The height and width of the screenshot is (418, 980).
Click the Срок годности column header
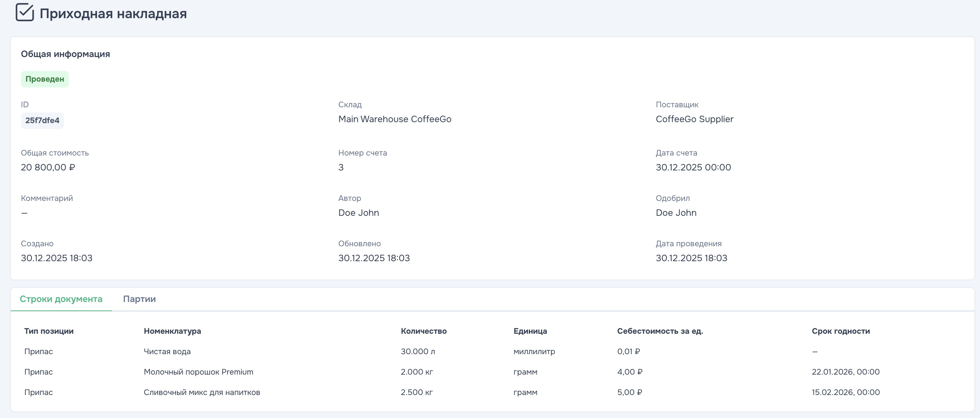(x=840, y=331)
